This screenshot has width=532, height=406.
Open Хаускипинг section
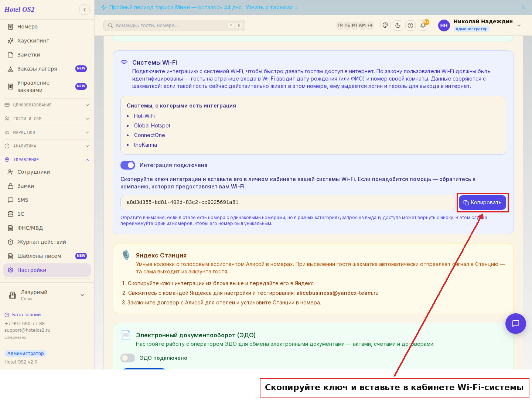point(47,41)
